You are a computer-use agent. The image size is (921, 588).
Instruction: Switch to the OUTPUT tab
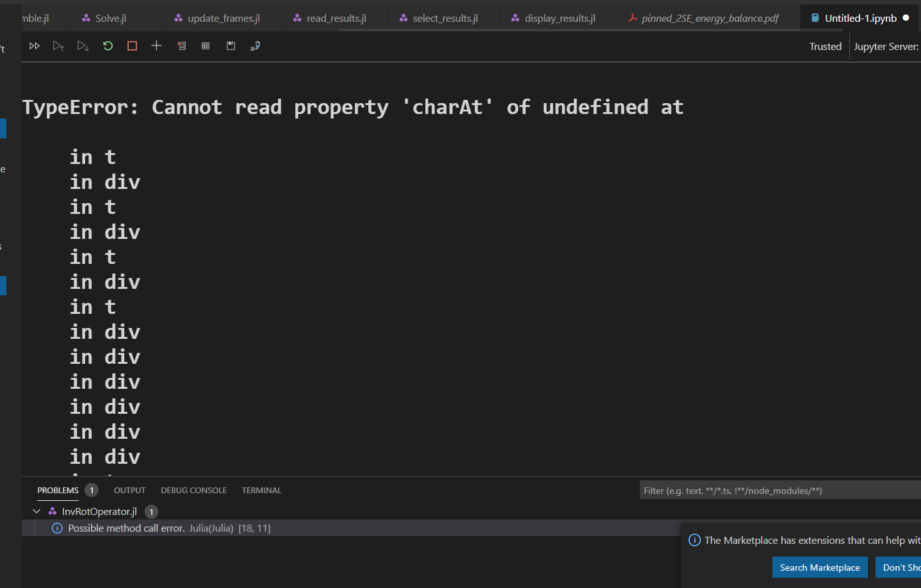point(129,490)
